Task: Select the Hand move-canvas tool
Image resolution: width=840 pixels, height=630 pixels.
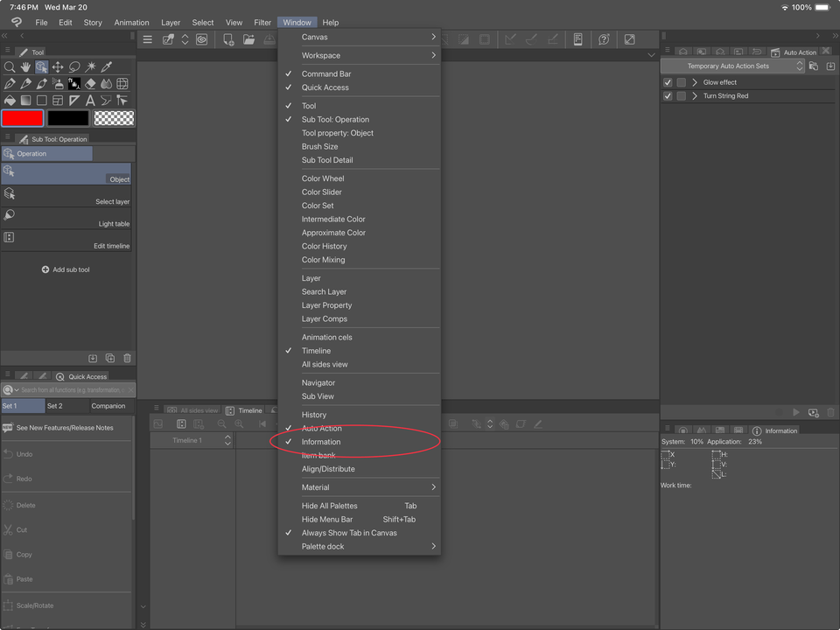Action: click(x=25, y=67)
